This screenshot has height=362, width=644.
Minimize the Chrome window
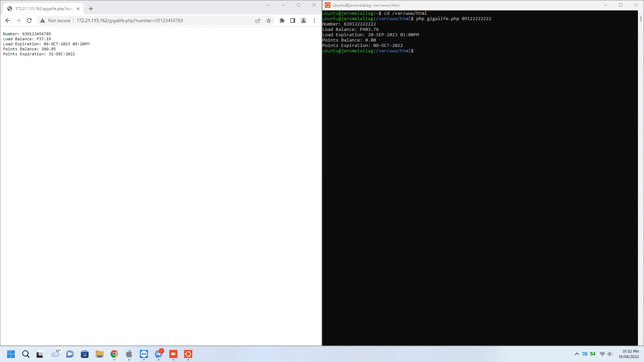click(x=283, y=5)
